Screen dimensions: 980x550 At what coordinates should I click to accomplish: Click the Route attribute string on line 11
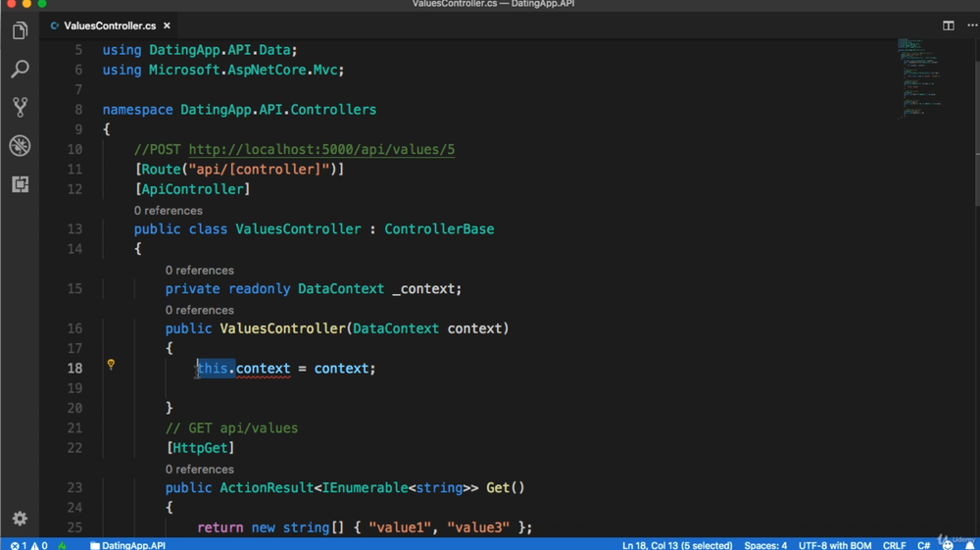coord(259,170)
